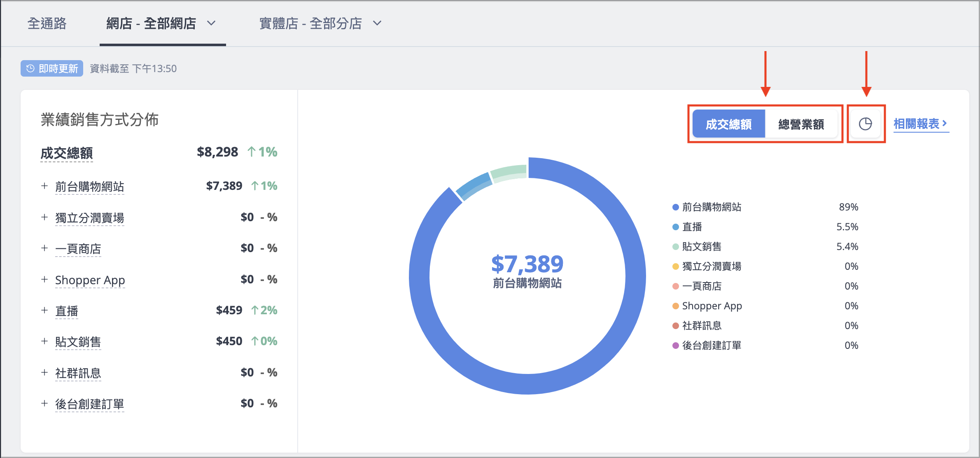Image resolution: width=980 pixels, height=458 pixels.
Task: Click the 成交總額 heading in the list
Action: point(67,153)
